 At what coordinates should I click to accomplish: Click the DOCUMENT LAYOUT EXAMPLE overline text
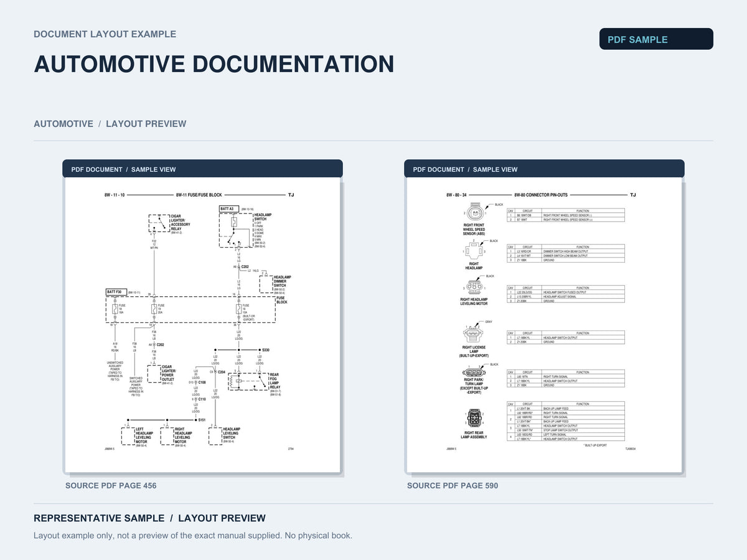tap(105, 34)
